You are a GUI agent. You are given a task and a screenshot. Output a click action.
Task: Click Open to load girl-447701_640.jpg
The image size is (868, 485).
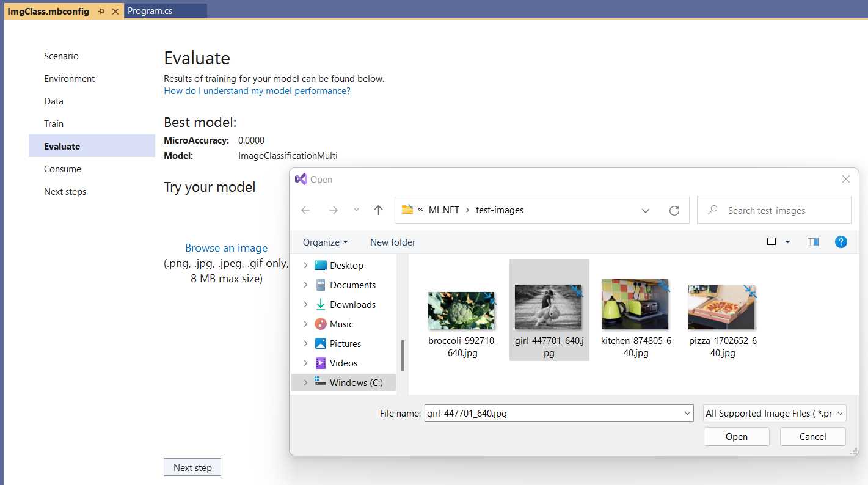pyautogui.click(x=736, y=436)
